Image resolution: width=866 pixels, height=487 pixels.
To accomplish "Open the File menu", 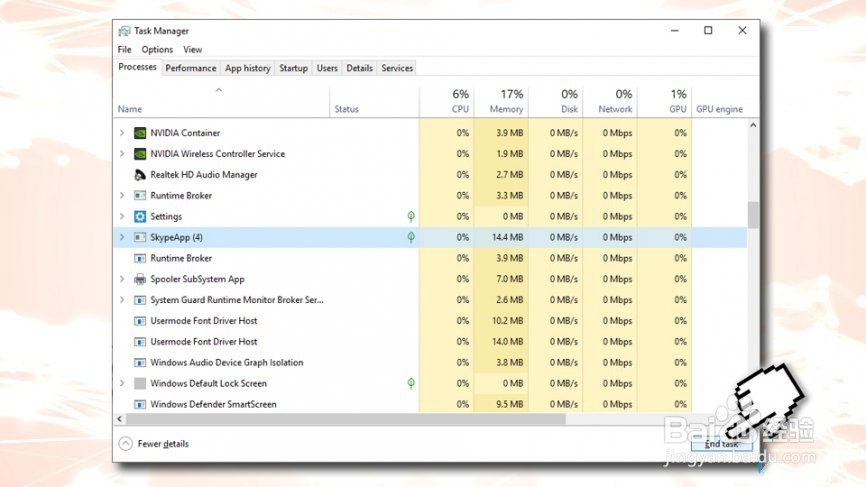I will (124, 50).
